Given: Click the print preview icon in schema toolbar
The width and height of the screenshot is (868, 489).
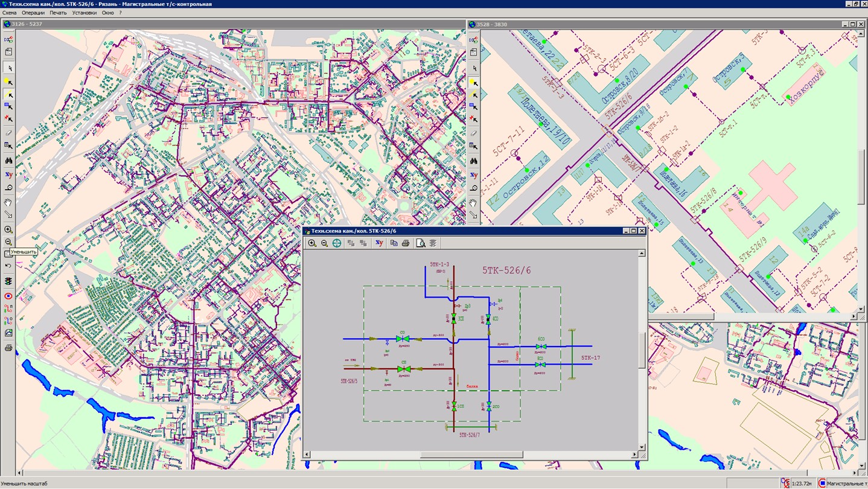Looking at the screenshot, I should 421,243.
